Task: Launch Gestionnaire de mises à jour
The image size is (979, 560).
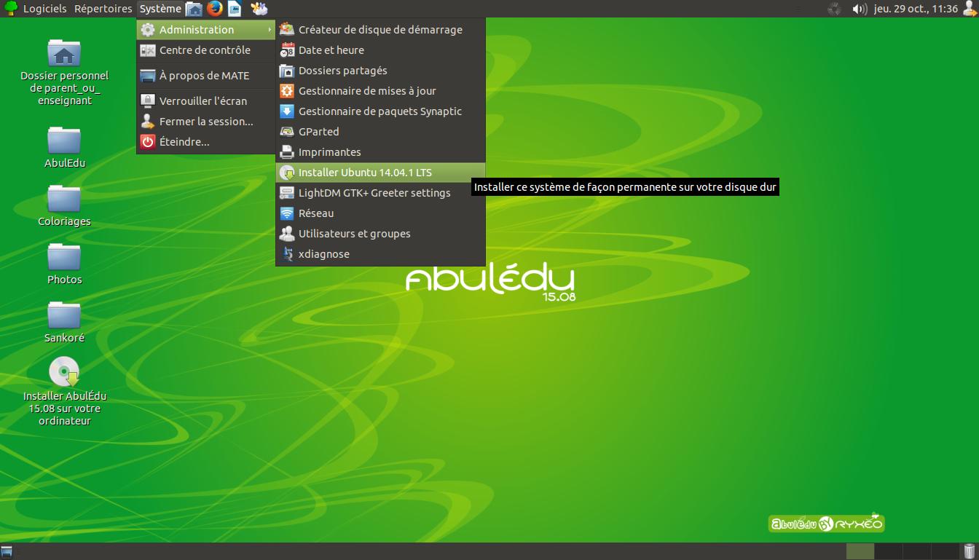Action: [x=380, y=91]
